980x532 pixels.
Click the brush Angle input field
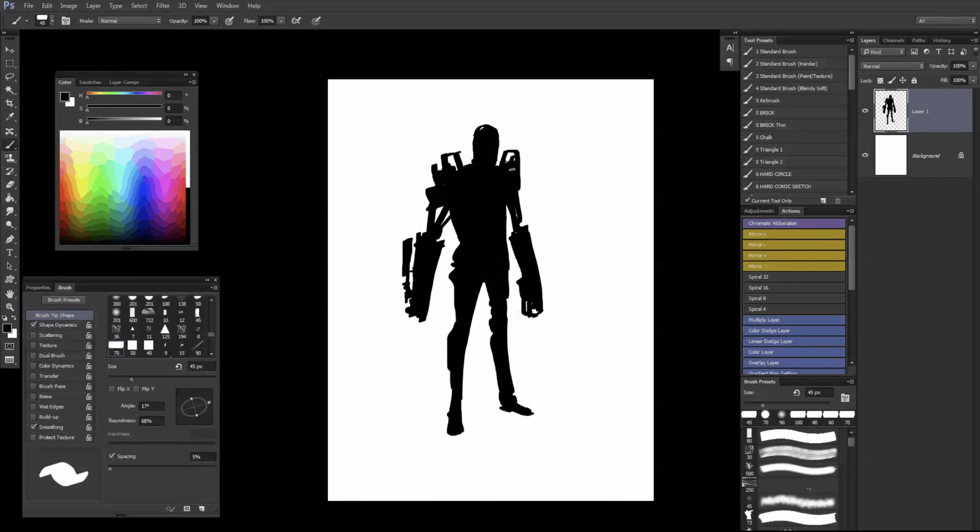[152, 406]
